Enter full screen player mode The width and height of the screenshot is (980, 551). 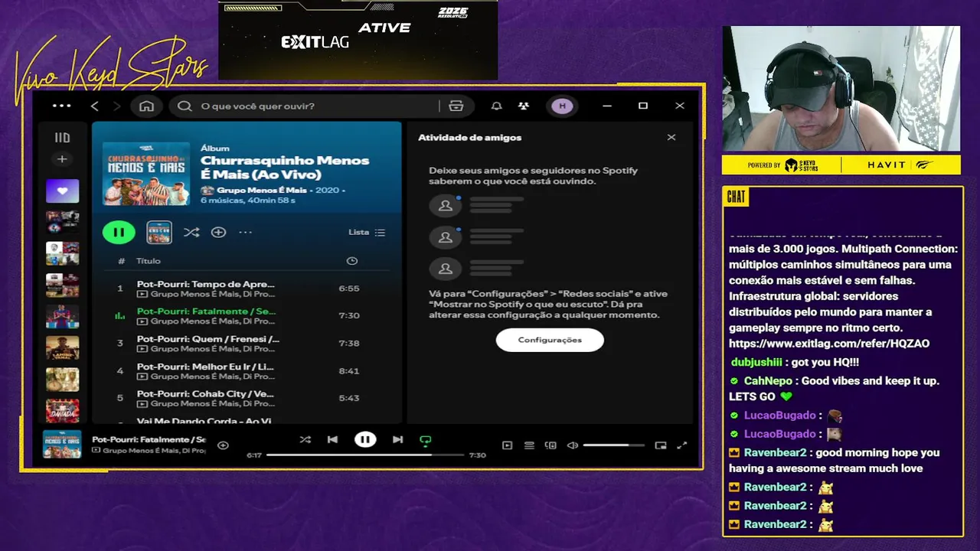682,445
